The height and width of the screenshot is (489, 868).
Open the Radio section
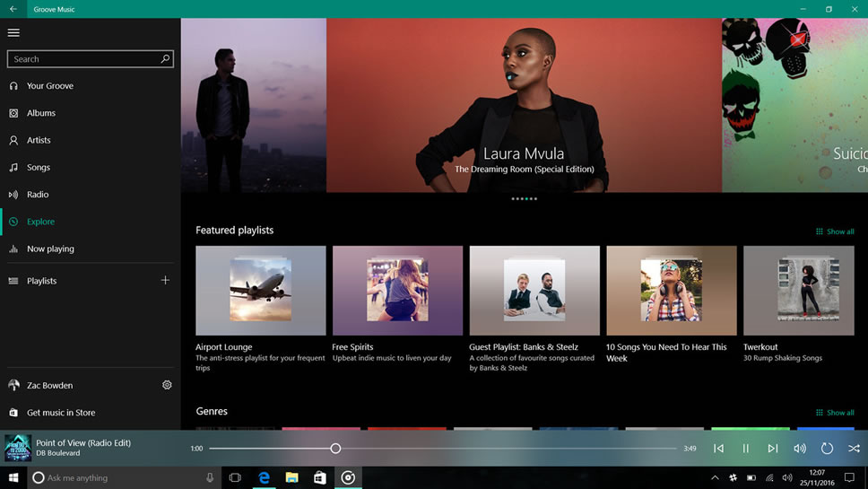point(38,195)
